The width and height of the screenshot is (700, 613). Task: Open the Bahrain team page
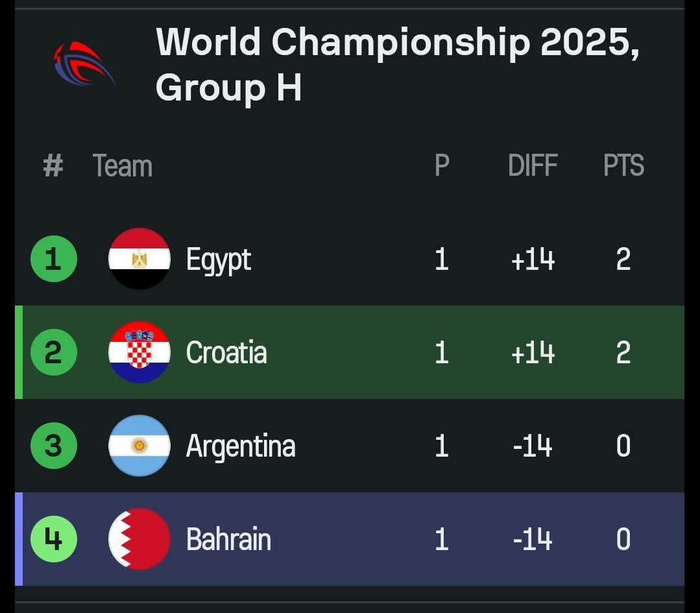coord(229,538)
